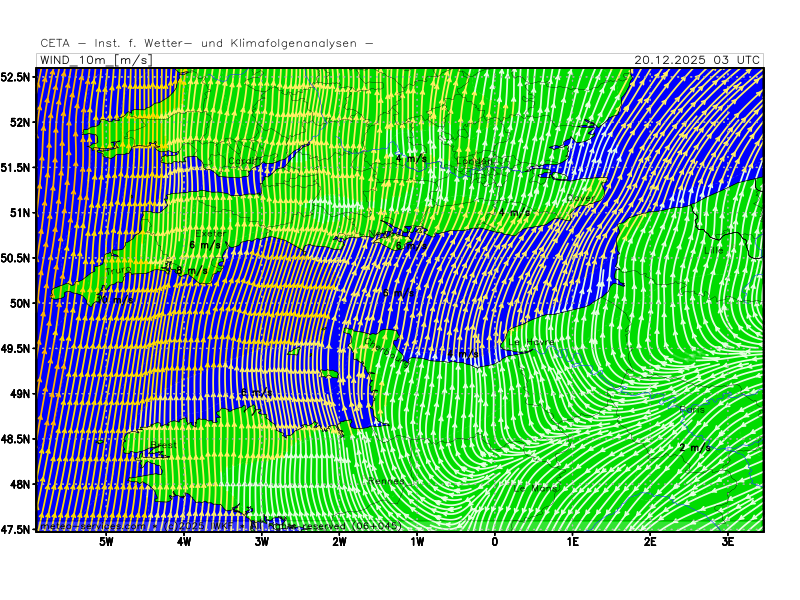Pick the Paris city label

click(x=692, y=410)
